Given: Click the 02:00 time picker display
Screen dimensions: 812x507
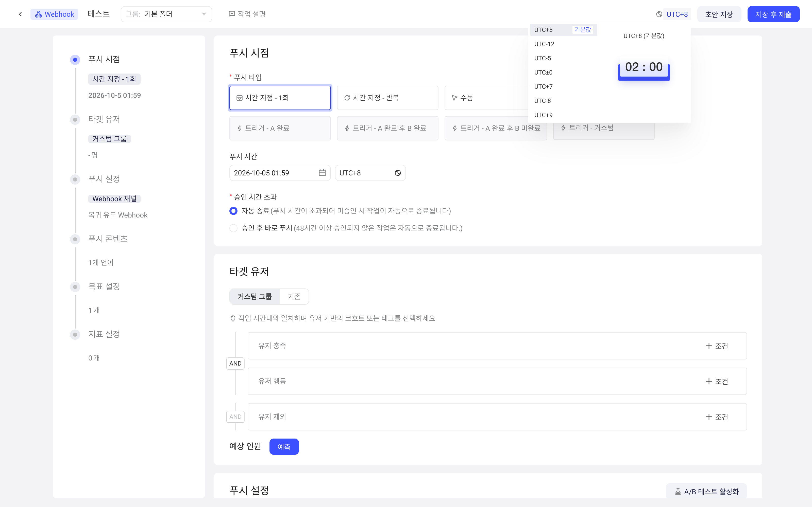Looking at the screenshot, I should tap(644, 68).
